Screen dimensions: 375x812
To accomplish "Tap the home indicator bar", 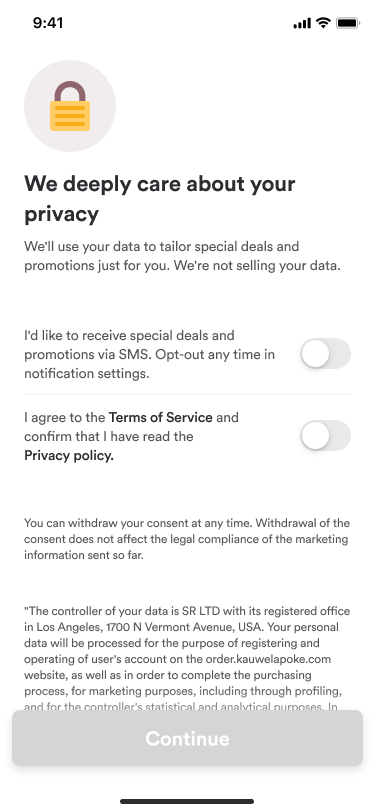I will [x=188, y=801].
